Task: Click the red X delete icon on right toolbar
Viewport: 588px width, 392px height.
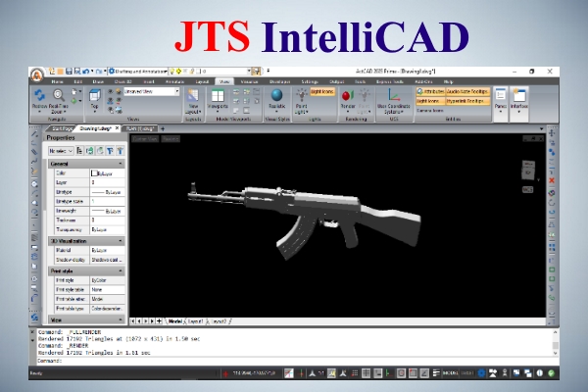Action: (x=552, y=180)
